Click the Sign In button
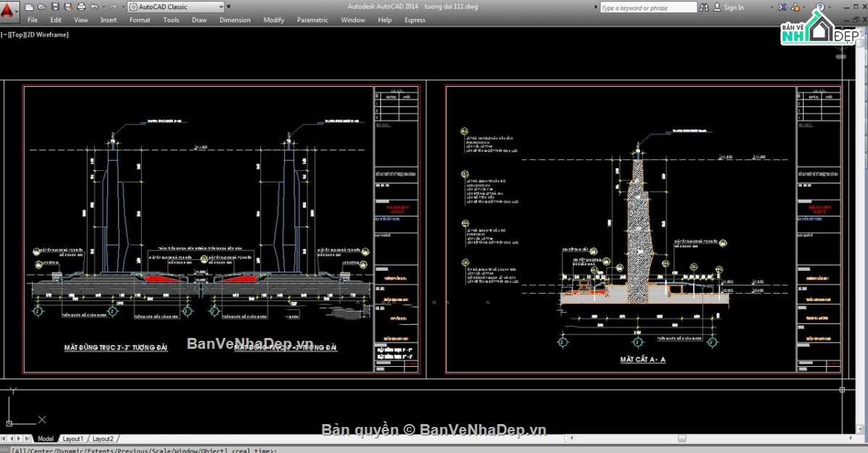Viewport: 868px width, 453px height. point(733,7)
